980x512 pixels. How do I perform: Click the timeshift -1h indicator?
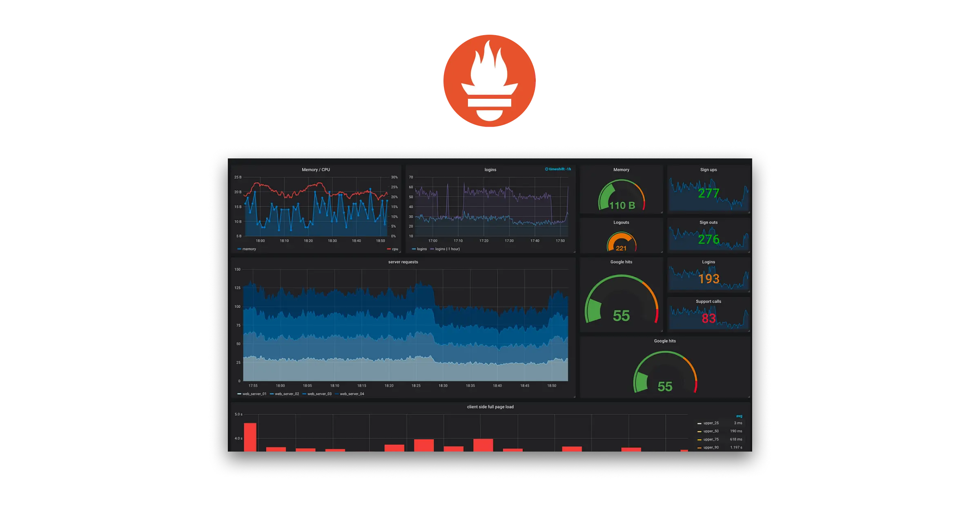pos(558,169)
